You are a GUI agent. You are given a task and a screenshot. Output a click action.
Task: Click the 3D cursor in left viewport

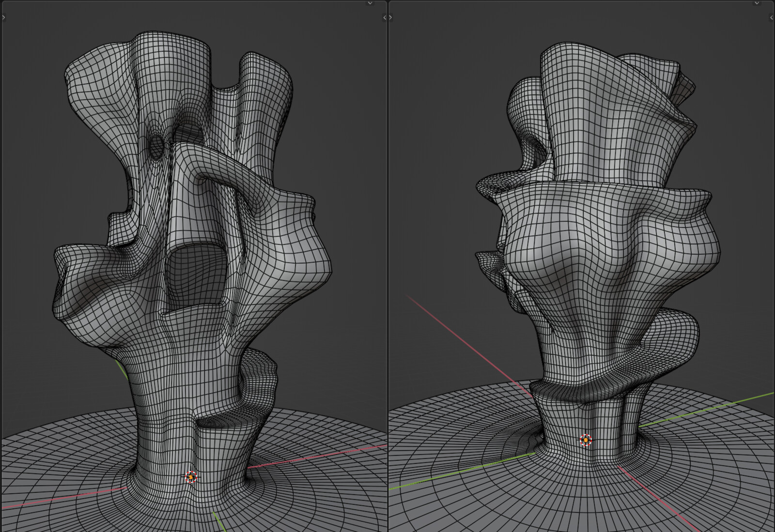(191, 477)
